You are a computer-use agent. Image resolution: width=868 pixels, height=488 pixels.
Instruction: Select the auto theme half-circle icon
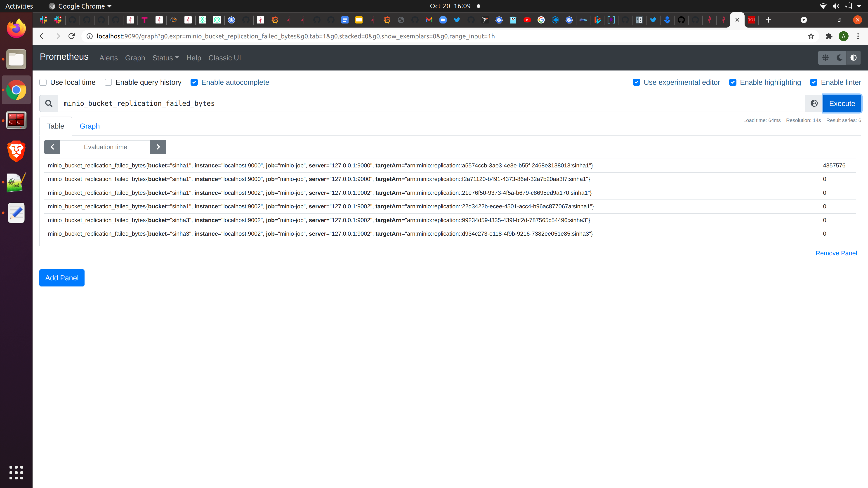854,58
